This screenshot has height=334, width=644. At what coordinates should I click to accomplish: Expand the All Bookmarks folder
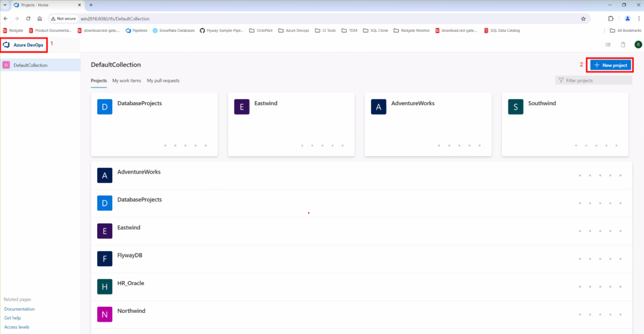pyautogui.click(x=622, y=31)
